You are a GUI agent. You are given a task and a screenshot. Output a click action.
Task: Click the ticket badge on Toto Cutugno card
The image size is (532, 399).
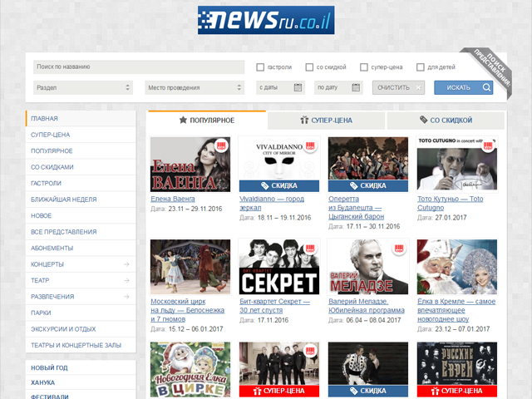click(x=488, y=146)
